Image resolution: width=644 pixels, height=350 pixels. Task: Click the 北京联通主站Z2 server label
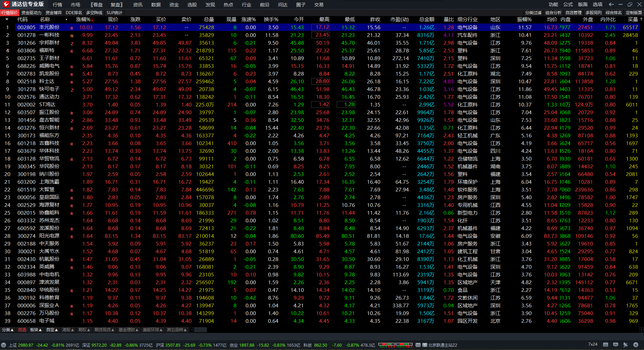(442, 345)
